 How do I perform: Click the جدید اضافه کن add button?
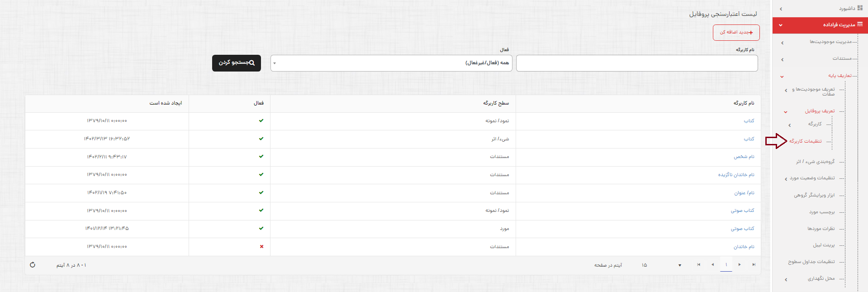pyautogui.click(x=736, y=33)
